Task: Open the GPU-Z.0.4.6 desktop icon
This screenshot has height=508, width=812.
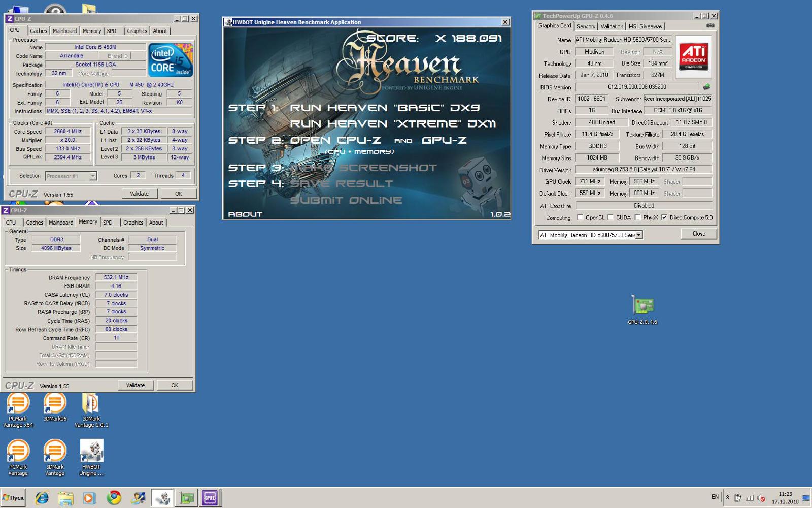Action: click(642, 310)
